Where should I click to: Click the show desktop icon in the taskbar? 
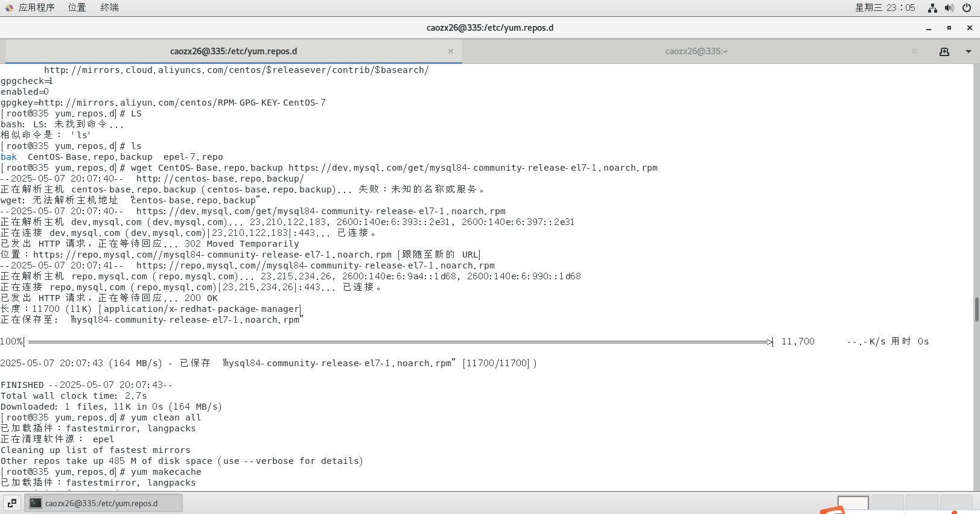(x=12, y=503)
